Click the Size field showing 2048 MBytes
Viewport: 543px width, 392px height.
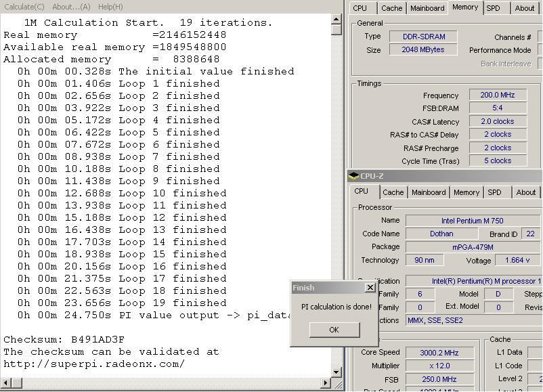point(423,49)
